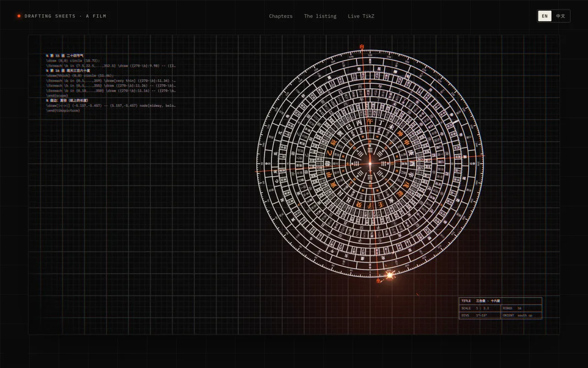This screenshot has width=588, height=368.
Task: Click the \end{tikzpicture} code line
Action: point(63,110)
